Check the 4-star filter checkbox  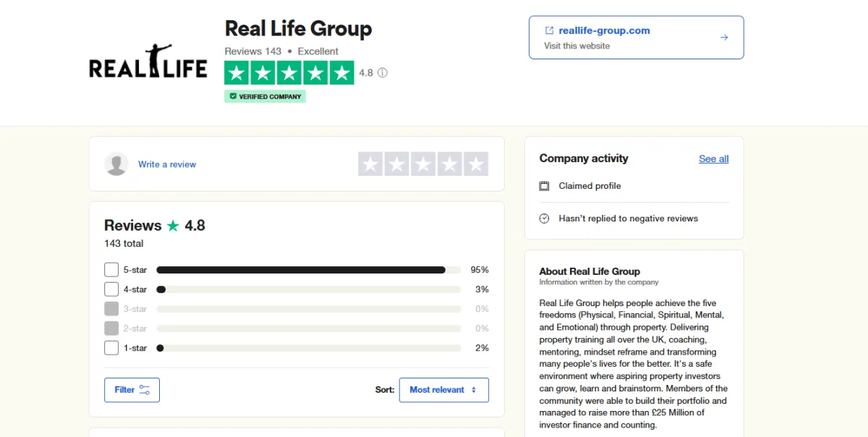(111, 289)
